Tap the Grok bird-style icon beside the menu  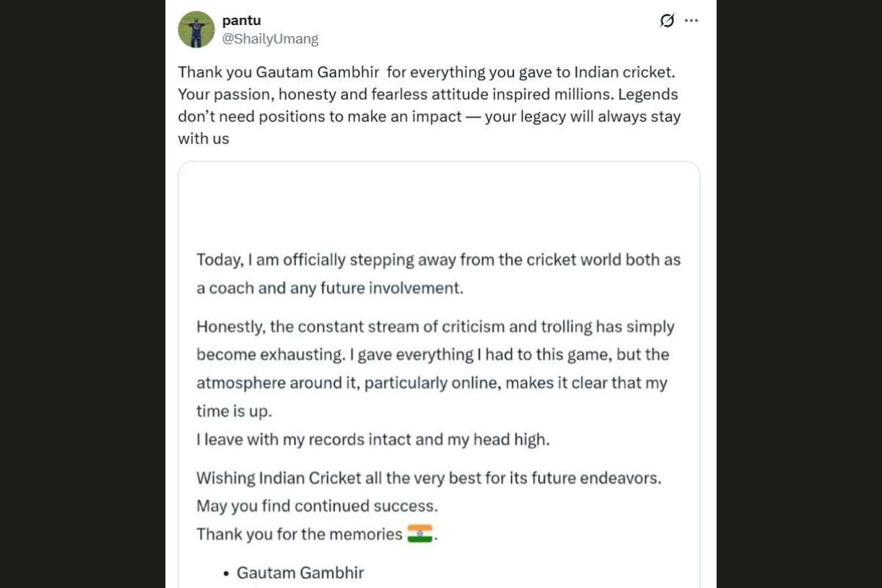click(667, 21)
